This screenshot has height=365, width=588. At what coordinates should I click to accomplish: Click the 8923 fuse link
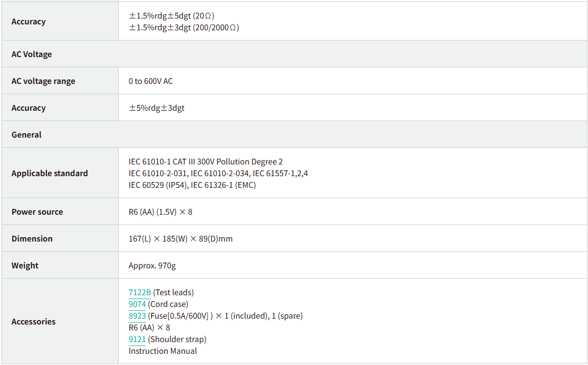137,316
